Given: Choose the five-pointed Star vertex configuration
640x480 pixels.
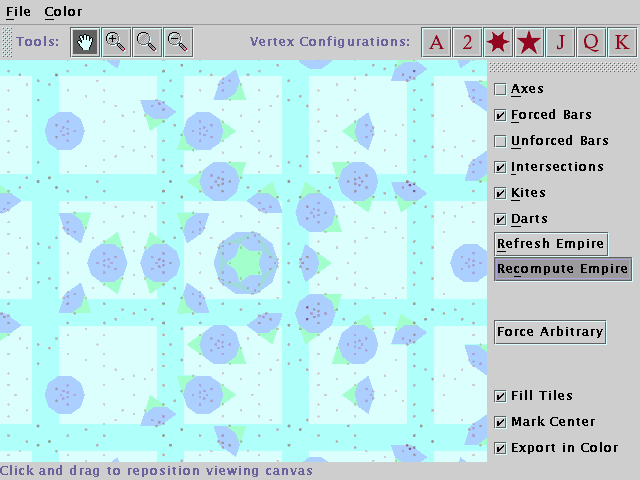Looking at the screenshot, I should click(x=529, y=42).
